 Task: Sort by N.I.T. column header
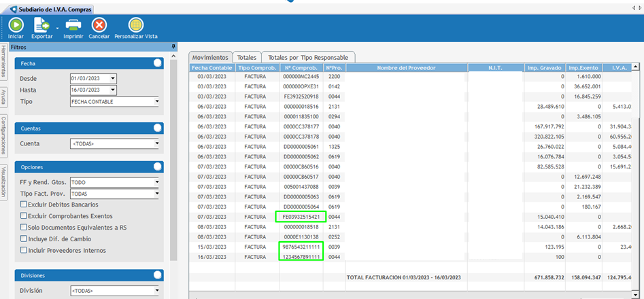pyautogui.click(x=496, y=68)
